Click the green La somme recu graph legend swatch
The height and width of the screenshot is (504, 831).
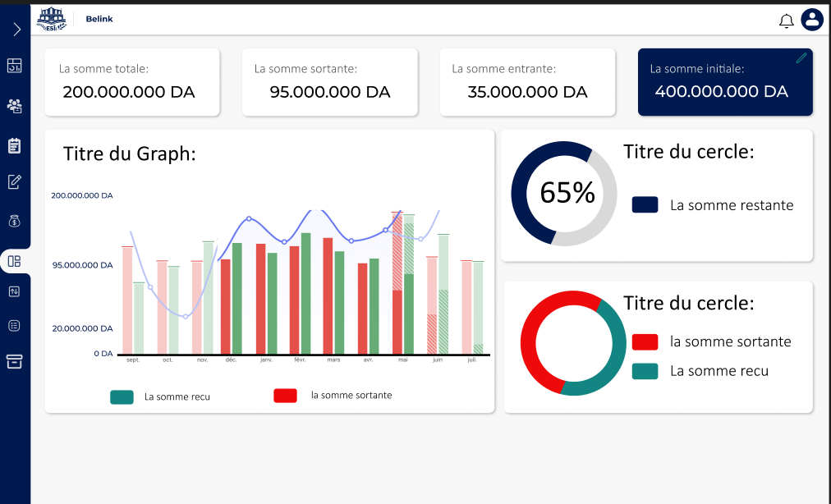point(122,397)
